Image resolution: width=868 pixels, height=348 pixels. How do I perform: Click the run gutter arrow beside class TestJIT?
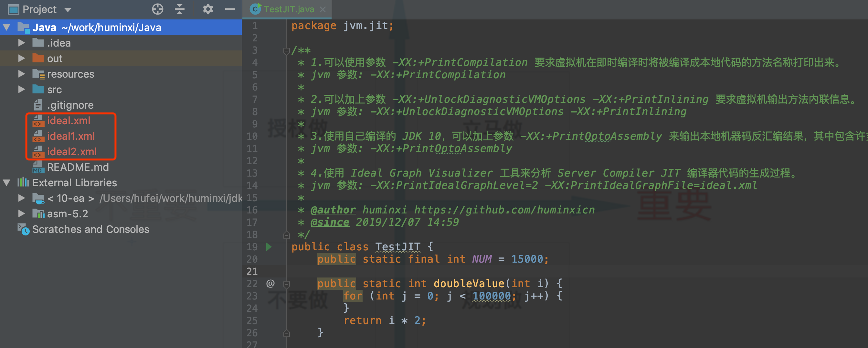[x=269, y=247]
